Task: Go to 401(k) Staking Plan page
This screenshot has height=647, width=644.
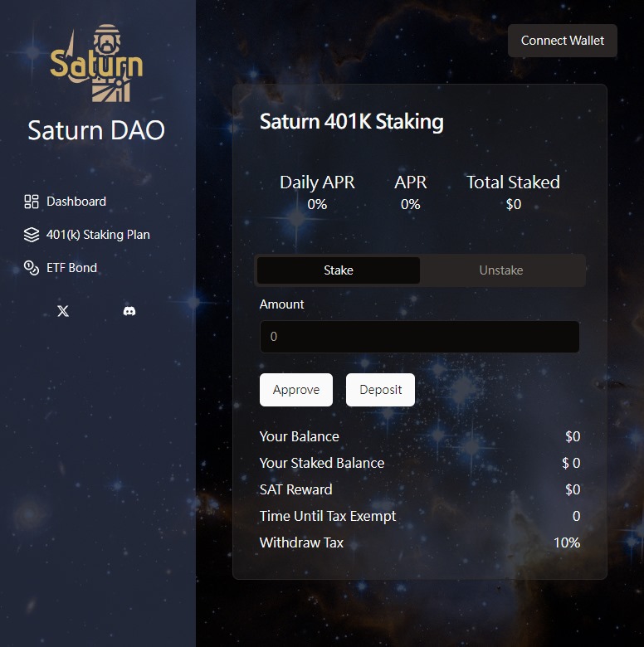Action: click(x=87, y=235)
